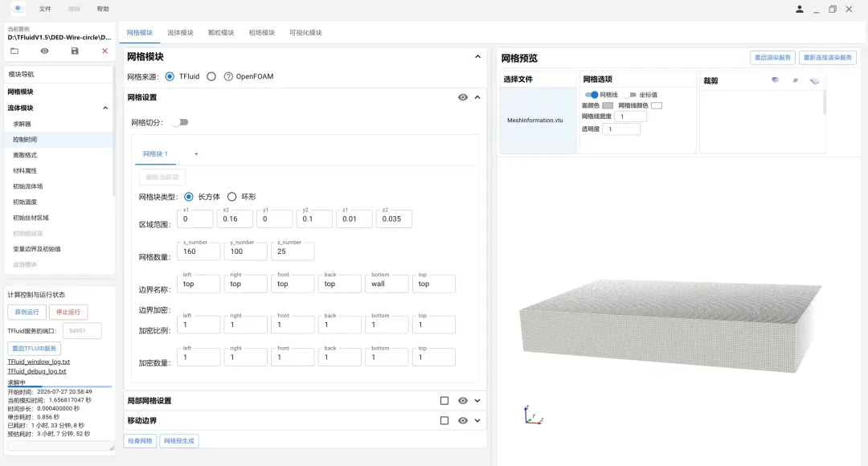The width and height of the screenshot is (868, 466).
Task: Open the 文件 menu
Action: 45,9
